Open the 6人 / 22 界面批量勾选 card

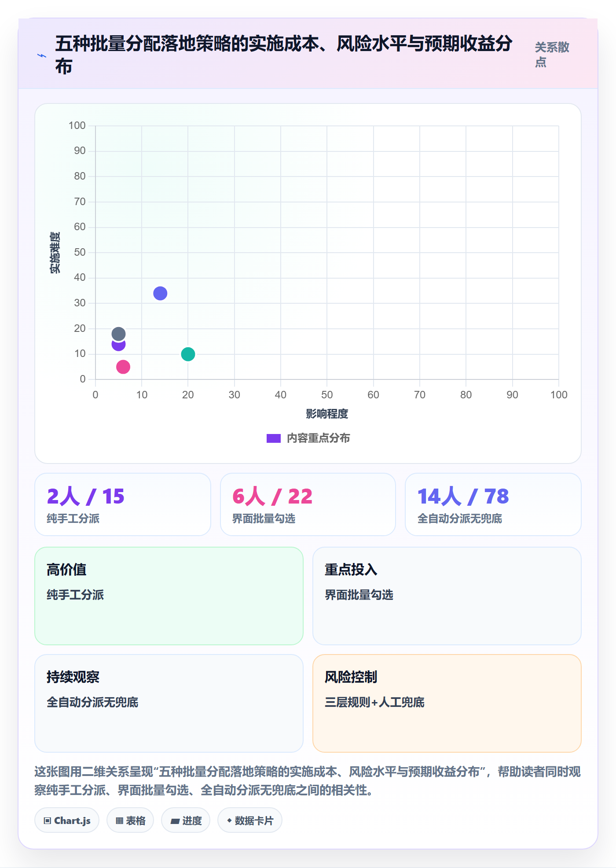pos(308,504)
